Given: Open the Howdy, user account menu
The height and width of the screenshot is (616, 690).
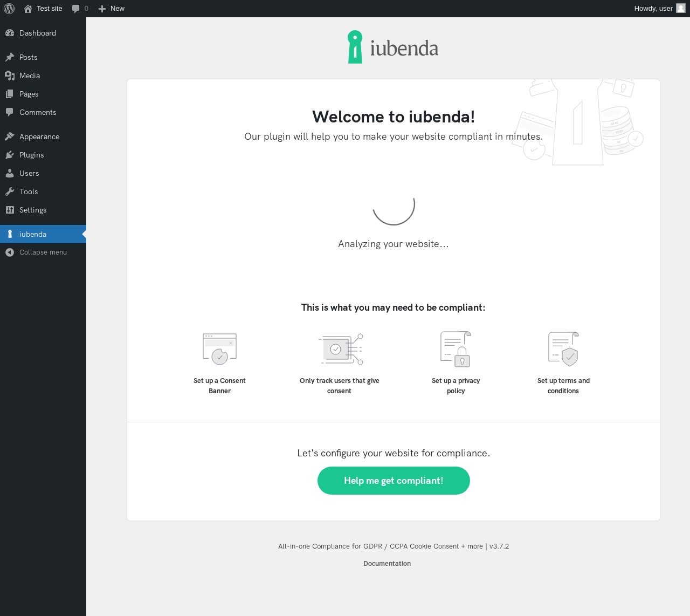Looking at the screenshot, I should pyautogui.click(x=660, y=9).
